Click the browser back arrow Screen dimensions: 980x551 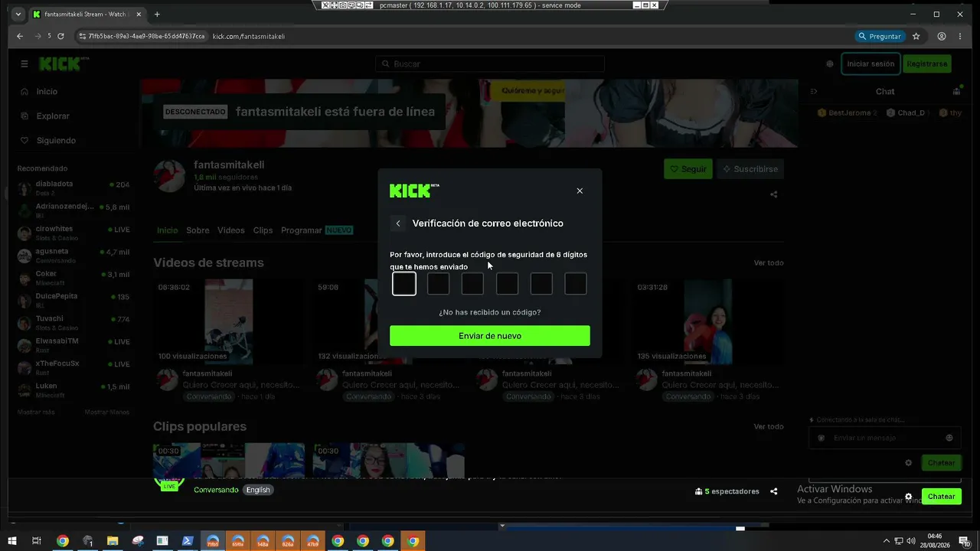20,36
